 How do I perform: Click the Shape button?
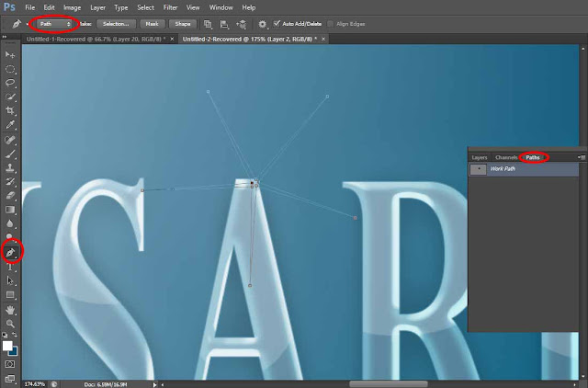[x=183, y=24]
